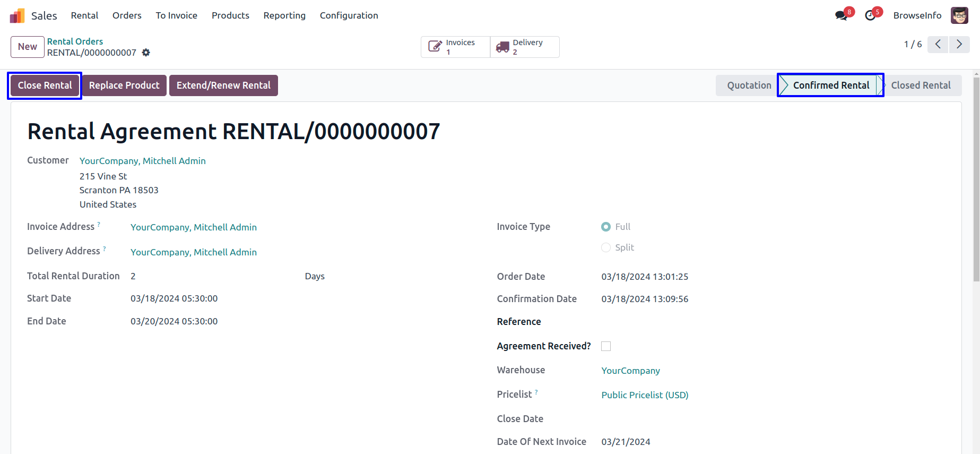Select the Full invoice type

pos(606,227)
